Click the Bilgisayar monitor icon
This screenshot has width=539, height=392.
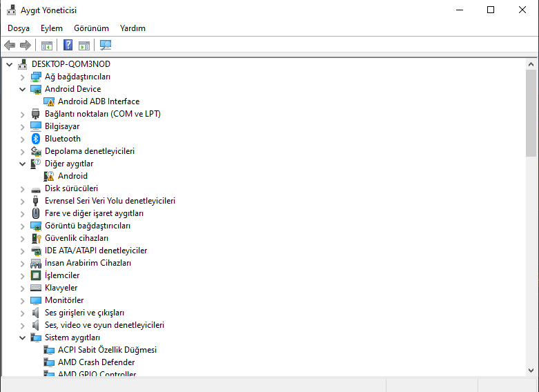pyautogui.click(x=36, y=126)
